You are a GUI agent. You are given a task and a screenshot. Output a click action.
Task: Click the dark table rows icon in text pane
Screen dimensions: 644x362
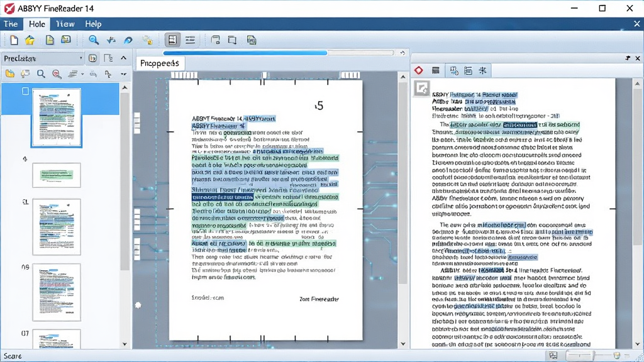coord(436,70)
